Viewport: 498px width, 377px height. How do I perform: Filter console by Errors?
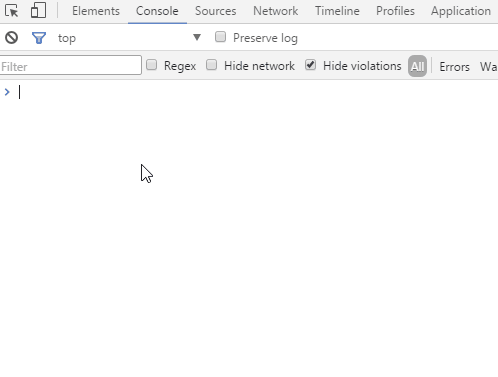[454, 67]
